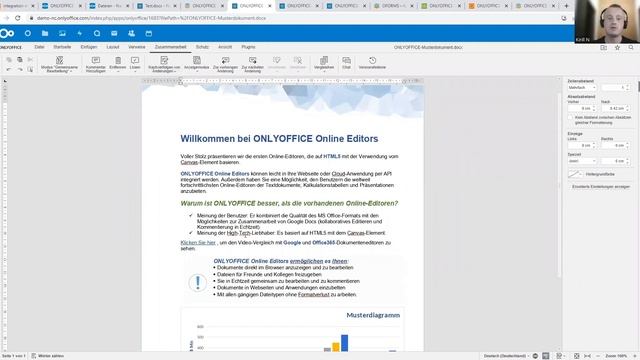Screen dimensions: 640x360
Task: Open the Nextcloud Calendar icon
Action: [x=149, y=33]
